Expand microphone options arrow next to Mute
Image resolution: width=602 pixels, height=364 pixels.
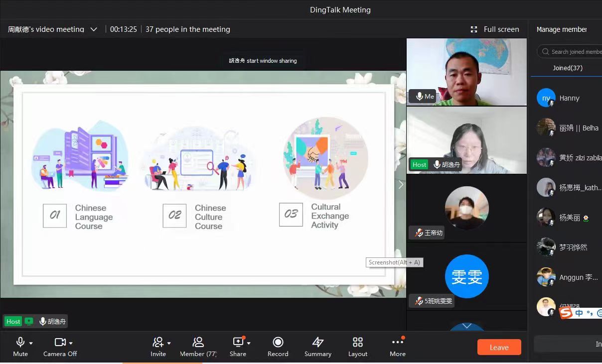point(31,343)
